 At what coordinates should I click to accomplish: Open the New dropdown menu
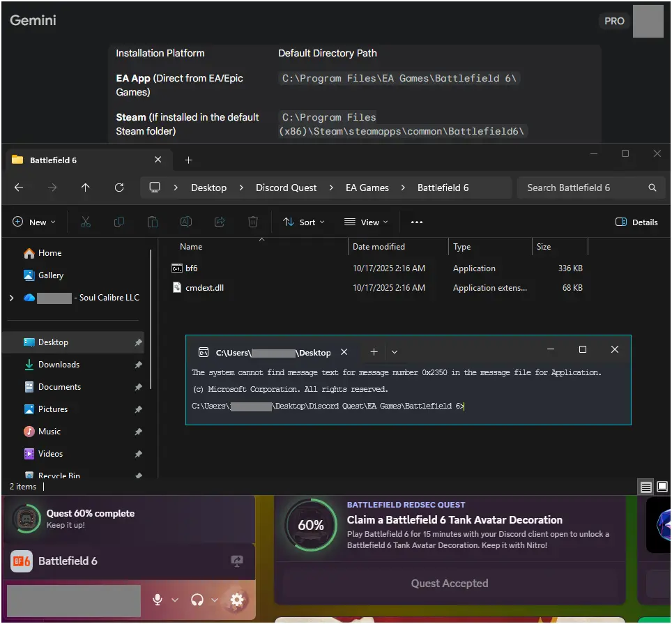click(34, 222)
